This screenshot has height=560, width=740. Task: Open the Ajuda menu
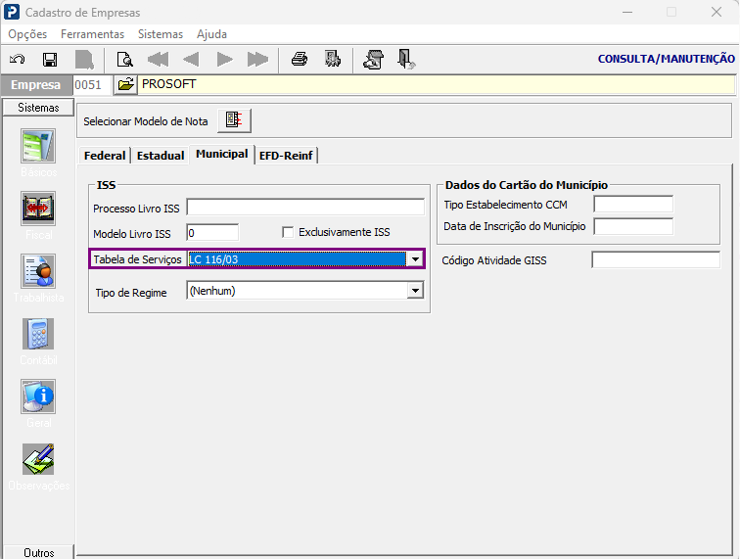(x=211, y=34)
